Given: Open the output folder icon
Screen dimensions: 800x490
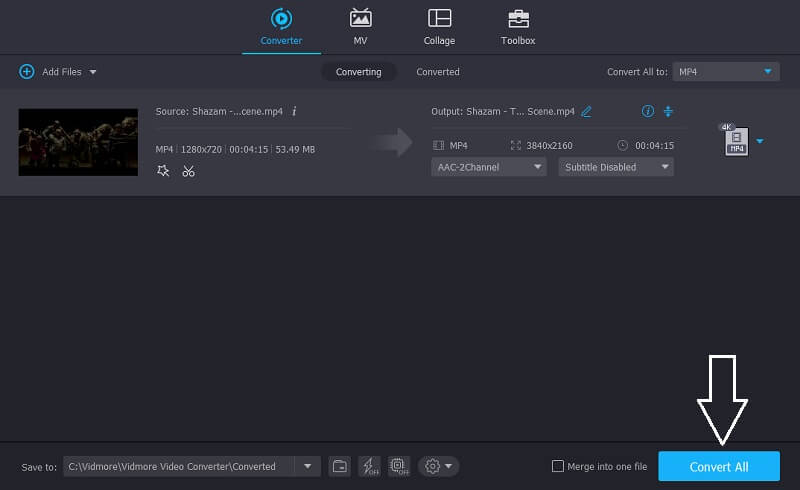Looking at the screenshot, I should [340, 466].
